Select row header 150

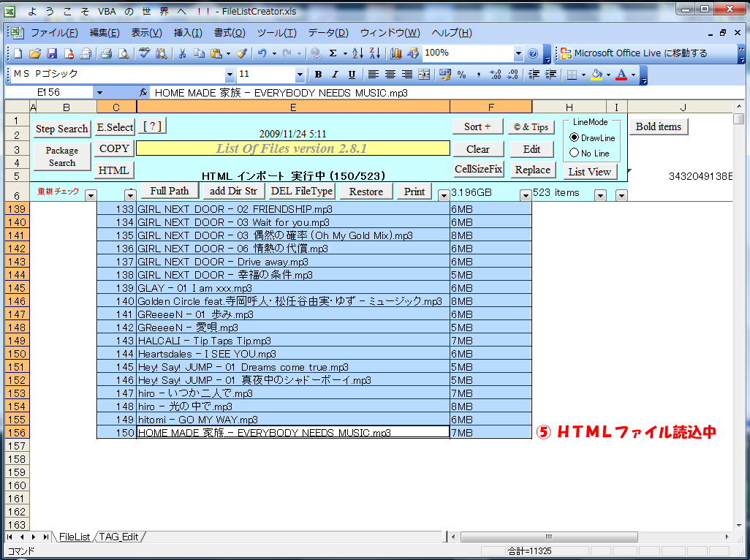tap(17, 354)
